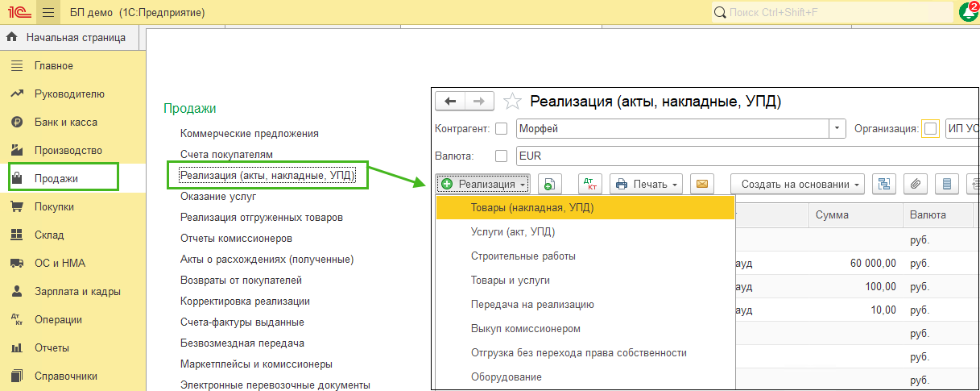Open the Печать dropdown
Image resolution: width=980 pixels, height=391 pixels.
647,184
